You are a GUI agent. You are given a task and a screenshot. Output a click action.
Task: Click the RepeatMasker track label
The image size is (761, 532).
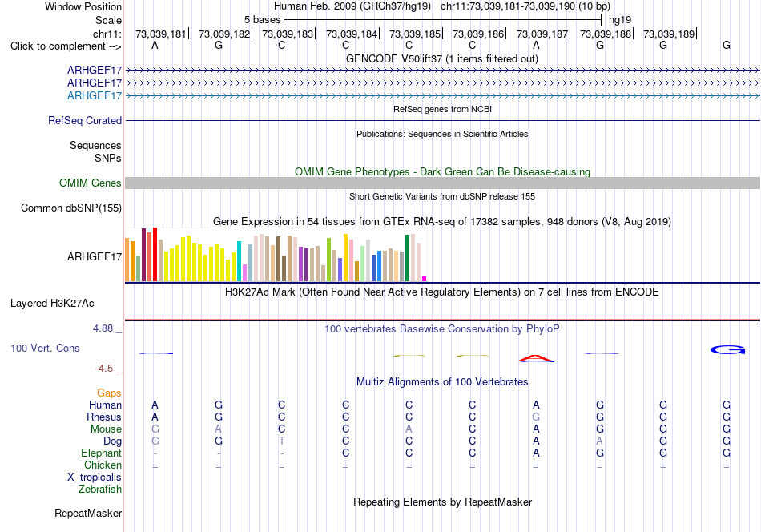point(88,513)
